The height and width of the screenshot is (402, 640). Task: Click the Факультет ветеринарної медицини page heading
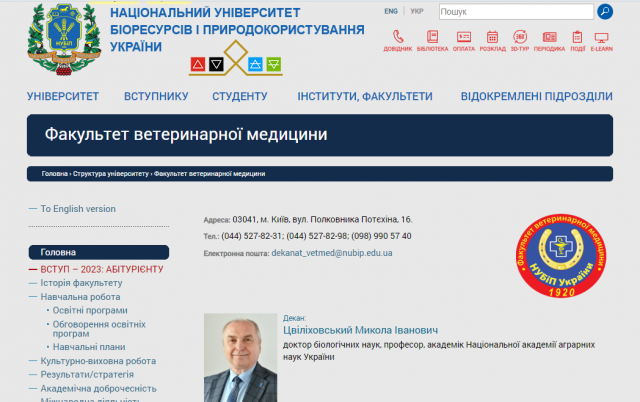pos(186,135)
